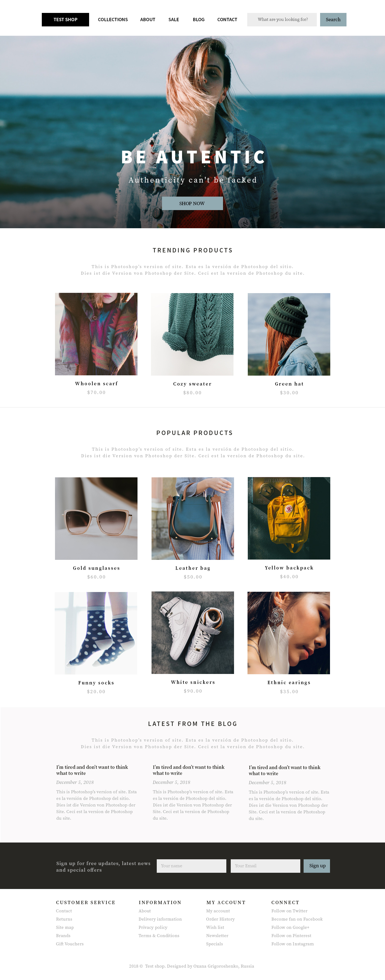Open the BLOG navigation item

coord(199,20)
